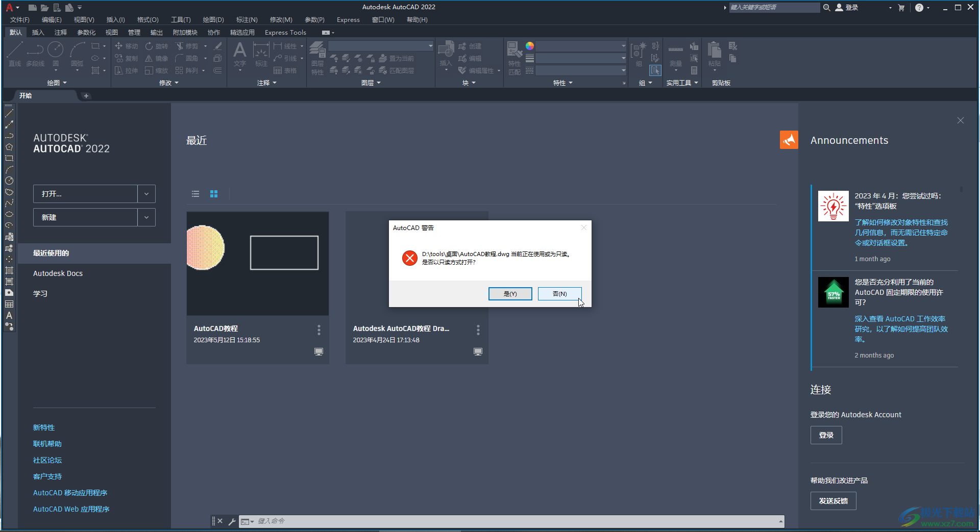Click the announcements megaphone icon
This screenshot has height=532, width=980.
[x=789, y=140]
